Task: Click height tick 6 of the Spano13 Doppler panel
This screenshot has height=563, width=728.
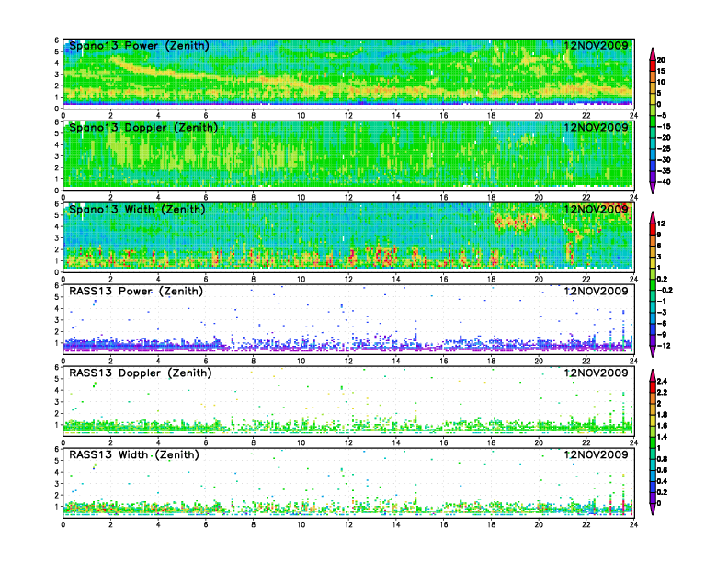Action: [x=57, y=122]
